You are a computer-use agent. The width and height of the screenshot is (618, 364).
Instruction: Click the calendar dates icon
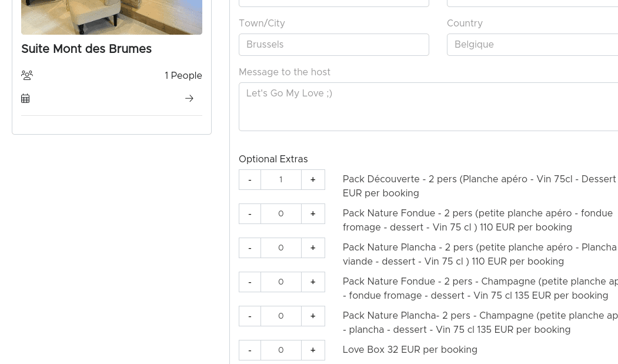(25, 98)
